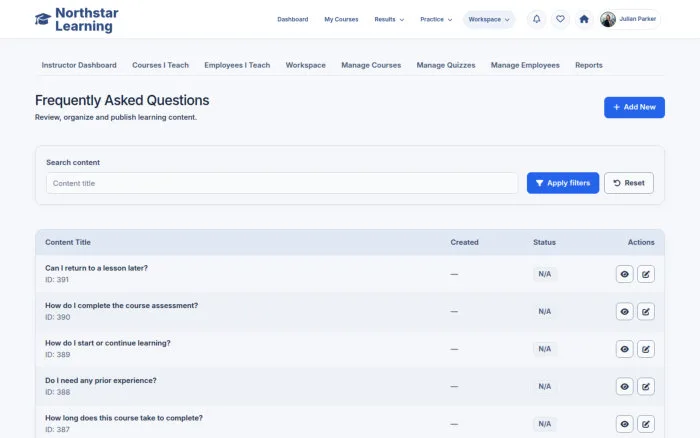Switch to the Courses I Teach tab

pyautogui.click(x=160, y=65)
